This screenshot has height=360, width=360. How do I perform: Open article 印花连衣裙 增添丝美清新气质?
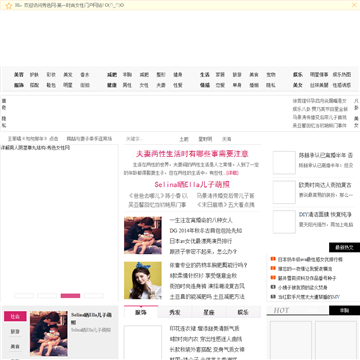[x=204, y=329]
